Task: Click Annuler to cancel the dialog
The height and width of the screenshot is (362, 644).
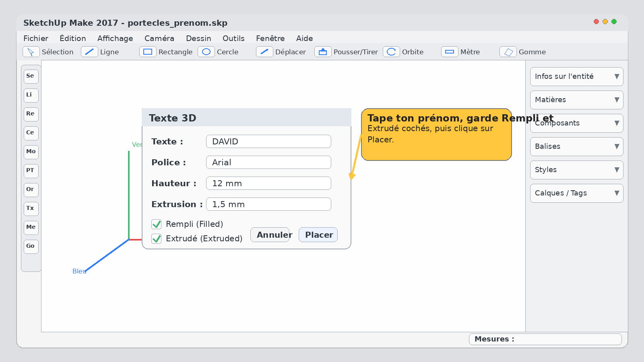Action: tap(270, 235)
